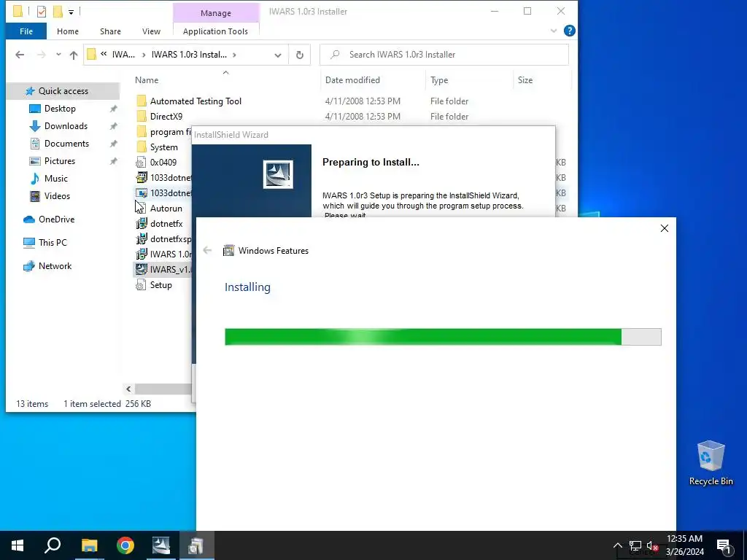Switch to Windows Features taskbar button
The image size is (747, 560).
click(196, 545)
